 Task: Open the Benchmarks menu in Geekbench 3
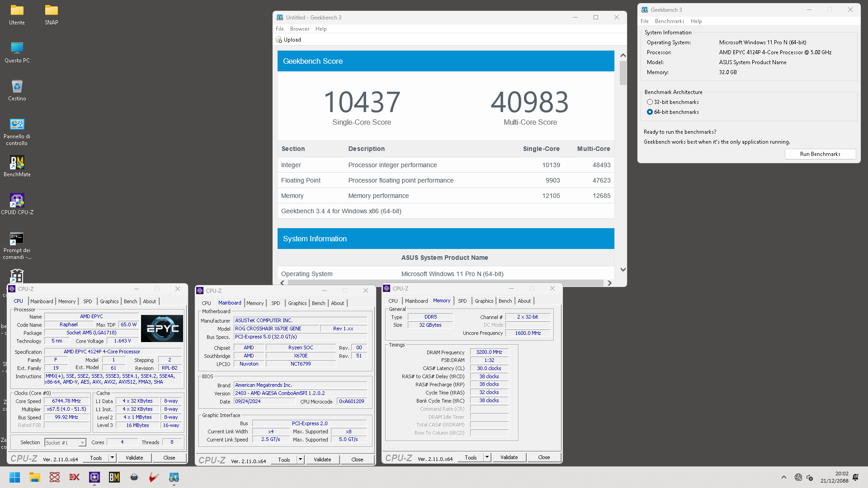(x=670, y=21)
